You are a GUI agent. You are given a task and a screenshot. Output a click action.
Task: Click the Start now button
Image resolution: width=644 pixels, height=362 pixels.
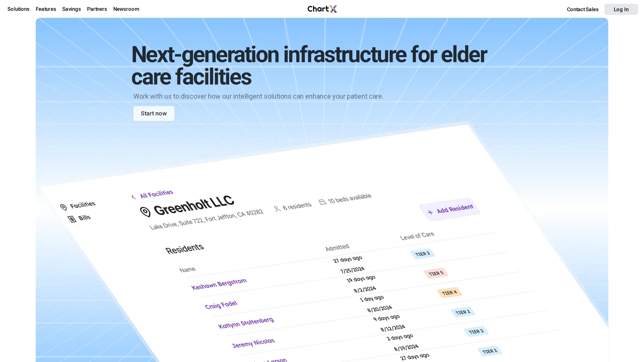[154, 114]
